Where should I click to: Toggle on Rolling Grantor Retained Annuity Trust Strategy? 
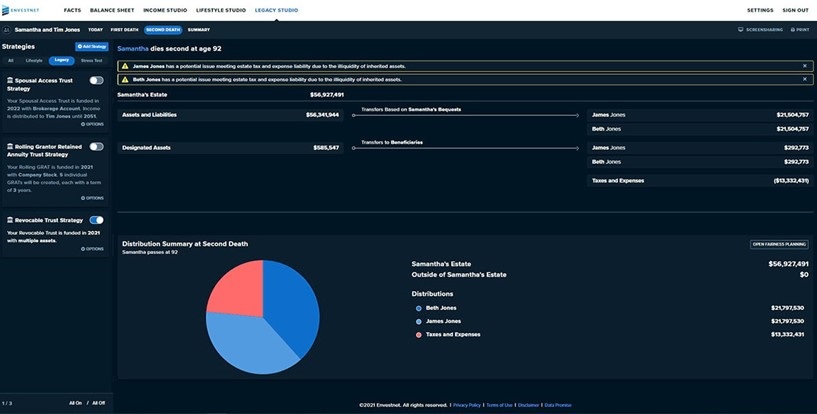coord(96,147)
